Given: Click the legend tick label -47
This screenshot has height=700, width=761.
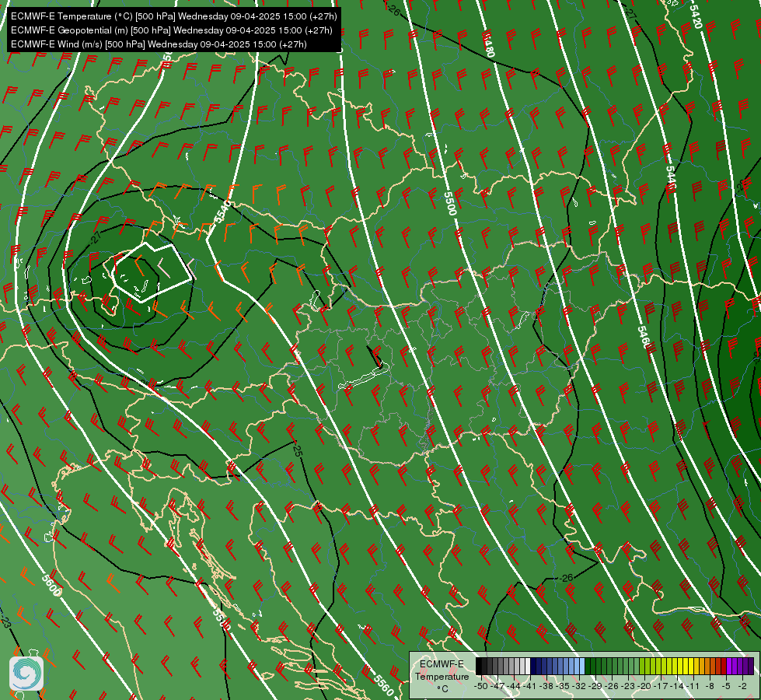Looking at the screenshot, I should pos(497,687).
